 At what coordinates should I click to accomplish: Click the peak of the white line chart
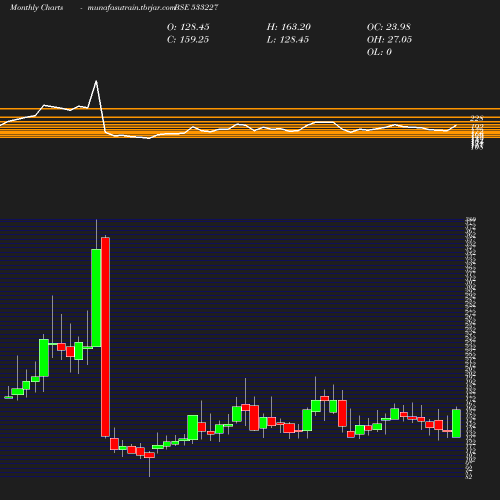click(x=96, y=81)
